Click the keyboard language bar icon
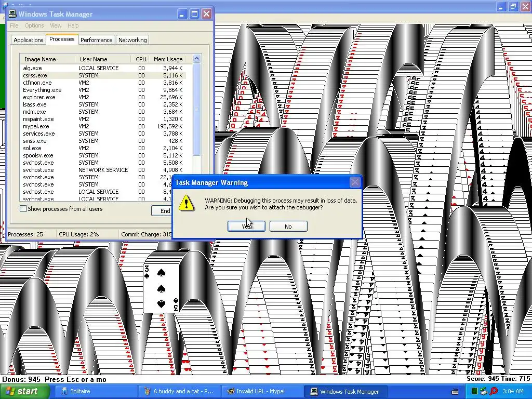 (455, 392)
